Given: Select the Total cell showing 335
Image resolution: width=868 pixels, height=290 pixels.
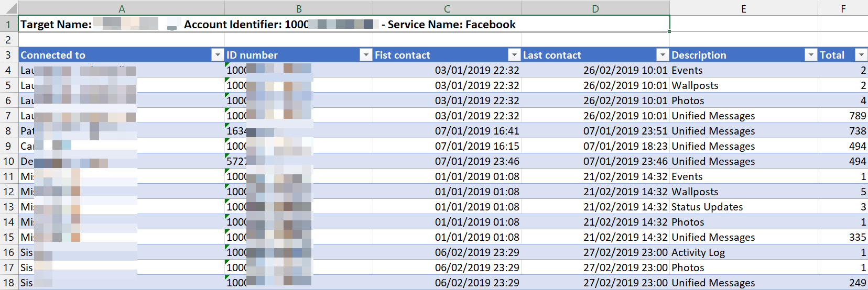Looking at the screenshot, I should 843,237.
